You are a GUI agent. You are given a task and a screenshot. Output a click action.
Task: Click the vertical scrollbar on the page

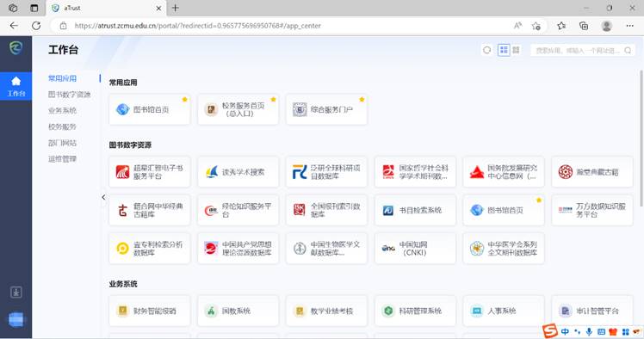641,138
